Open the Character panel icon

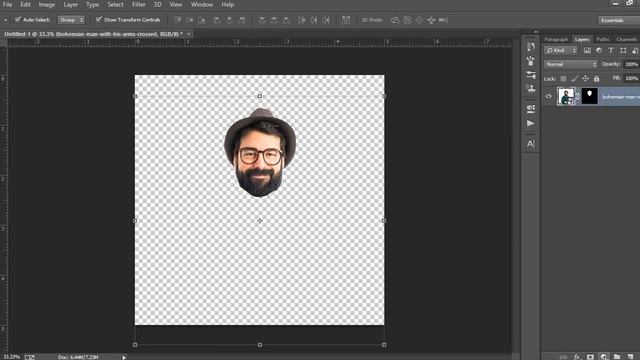(x=531, y=144)
